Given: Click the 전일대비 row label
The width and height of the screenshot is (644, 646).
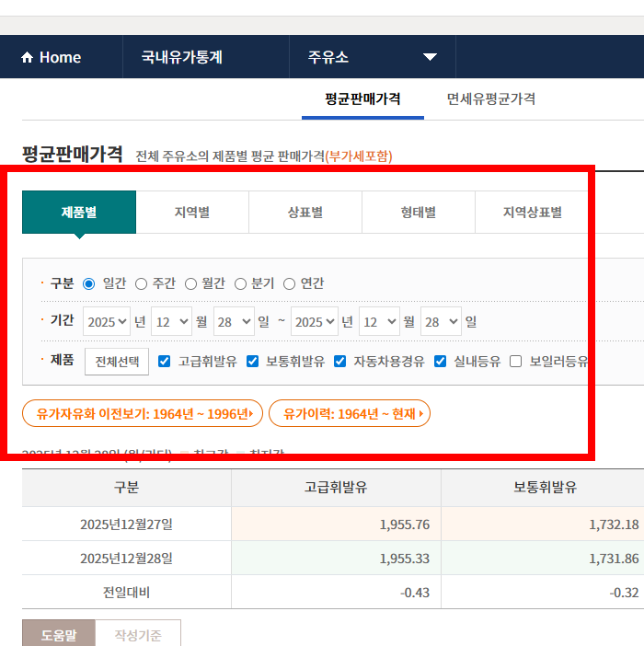Looking at the screenshot, I should (x=126, y=592).
